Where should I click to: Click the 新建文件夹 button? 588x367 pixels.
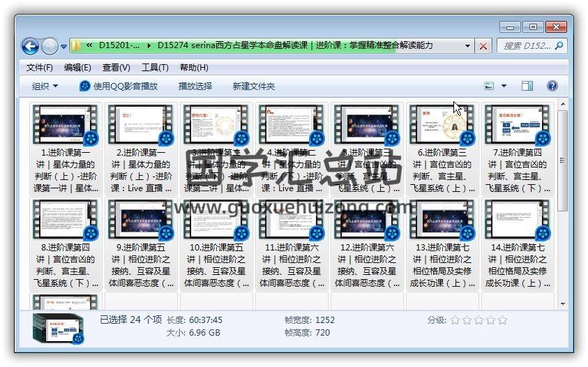(x=254, y=87)
